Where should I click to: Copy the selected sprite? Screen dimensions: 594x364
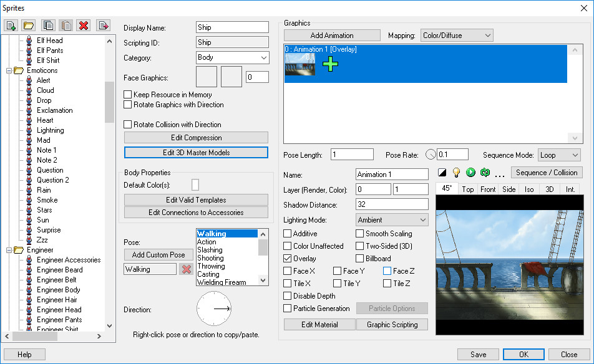[47, 25]
